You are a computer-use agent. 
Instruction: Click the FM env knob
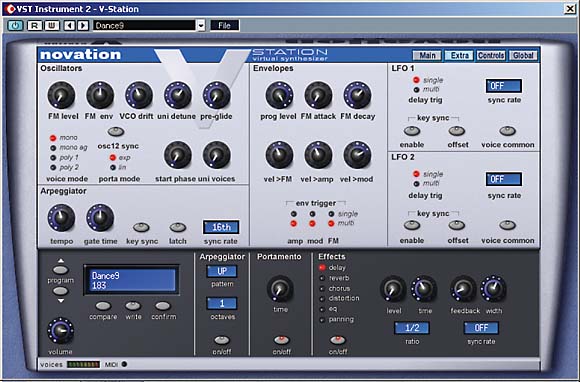pos(100,95)
